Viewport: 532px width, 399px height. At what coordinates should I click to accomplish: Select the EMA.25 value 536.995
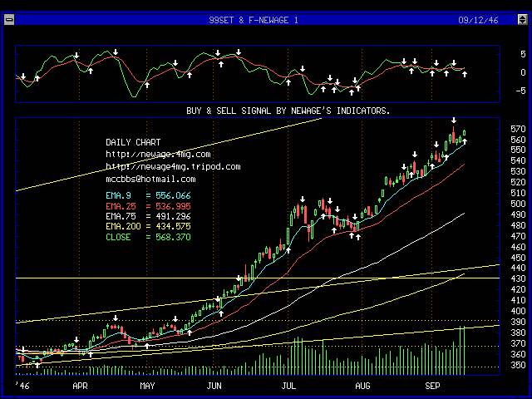pyautogui.click(x=173, y=206)
